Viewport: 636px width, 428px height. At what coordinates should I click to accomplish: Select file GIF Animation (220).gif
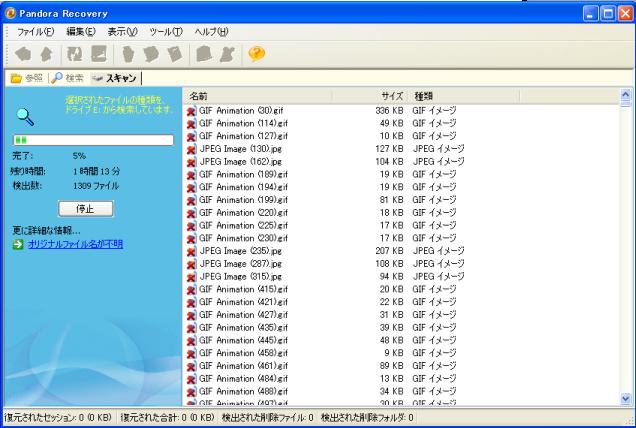(x=243, y=213)
